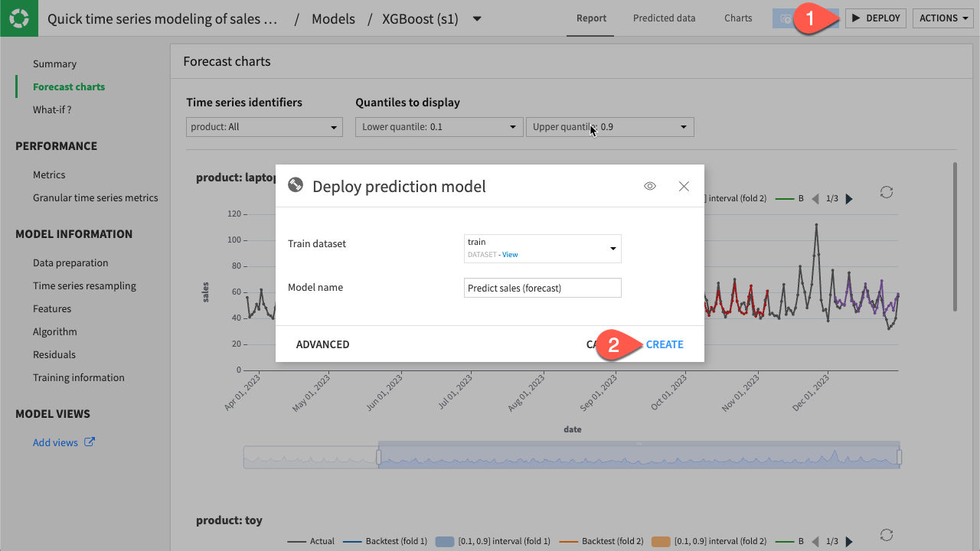Close the Deploy prediction model dialog
The width and height of the screenshot is (980, 551).
(x=684, y=186)
